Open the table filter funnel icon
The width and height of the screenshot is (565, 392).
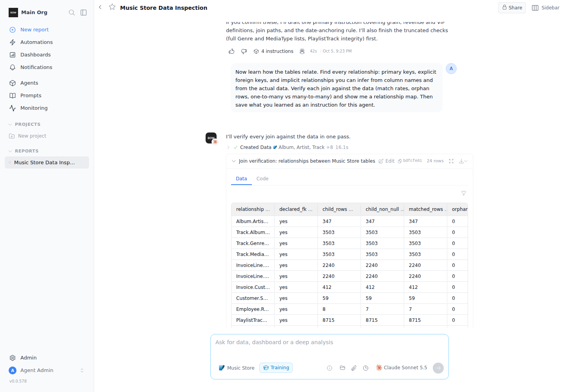coord(464,193)
